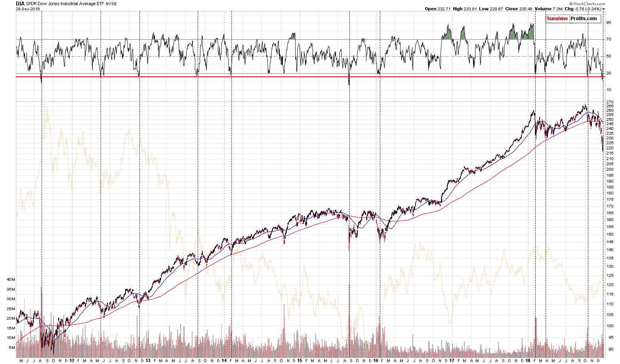Click the year 17 label on time axis
Image resolution: width=620 pixels, height=364 pixels.
(x=452, y=360)
